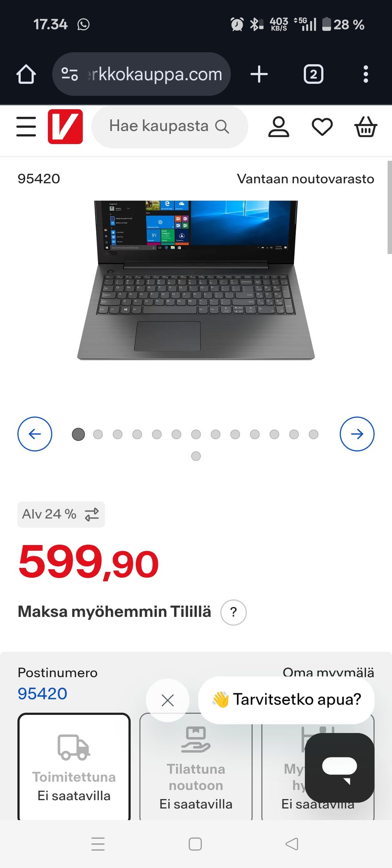Dismiss the Tarvitsetko apua chat prompt
This screenshot has height=868, width=392.
coord(167,700)
